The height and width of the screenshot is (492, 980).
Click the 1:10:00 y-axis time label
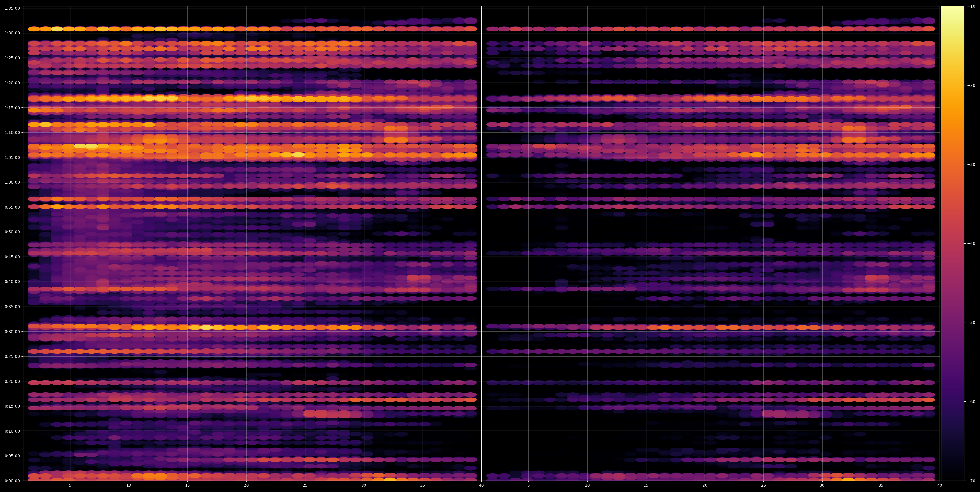[x=12, y=132]
